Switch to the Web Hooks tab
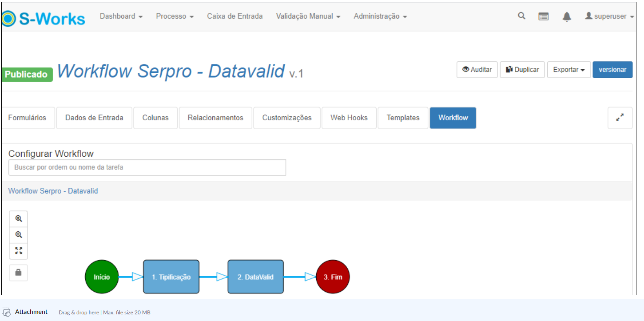 point(349,118)
